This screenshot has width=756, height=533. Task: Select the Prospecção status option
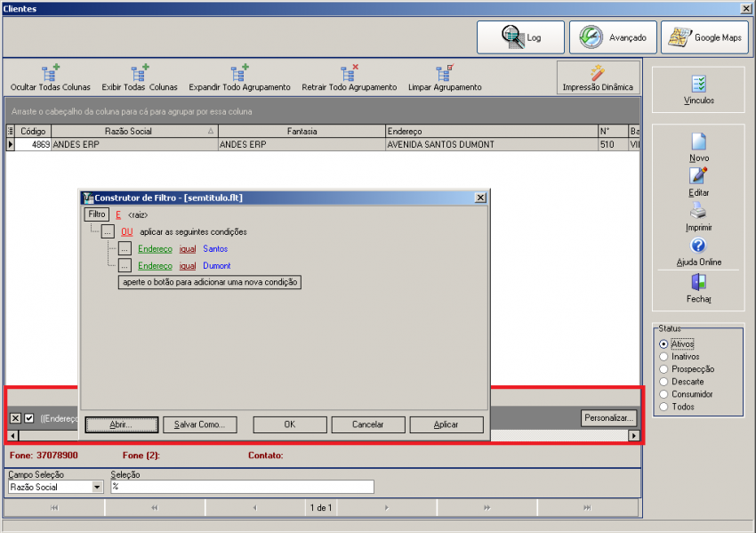[687, 369]
